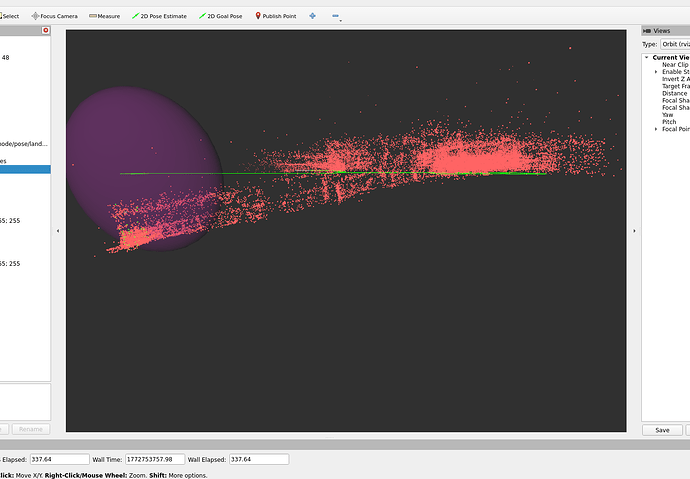The height and width of the screenshot is (479, 690).
Task: Click the blue minus remove-tool icon
Action: click(x=335, y=16)
